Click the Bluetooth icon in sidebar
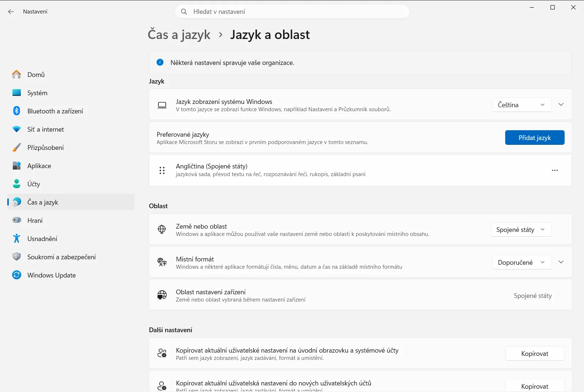 (16, 111)
